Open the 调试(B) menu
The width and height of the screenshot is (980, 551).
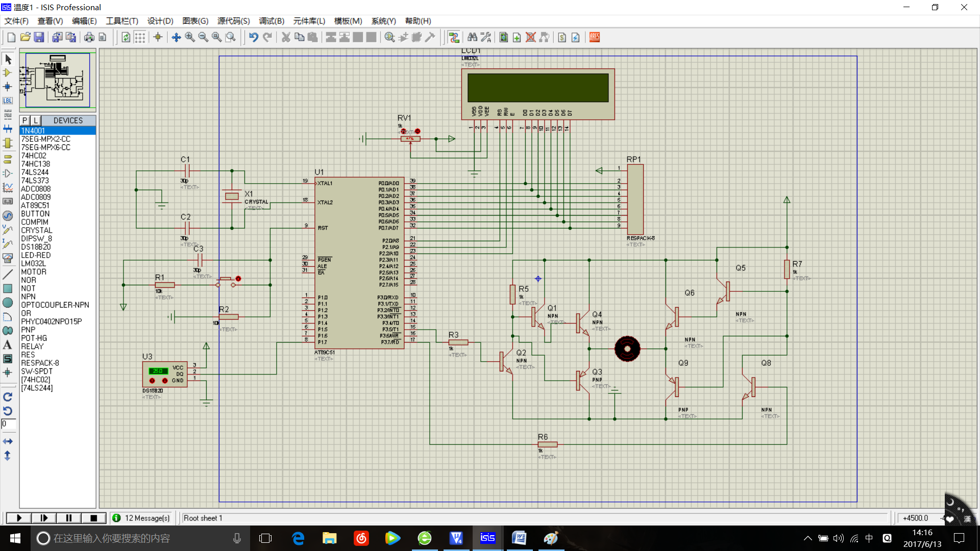tap(272, 21)
